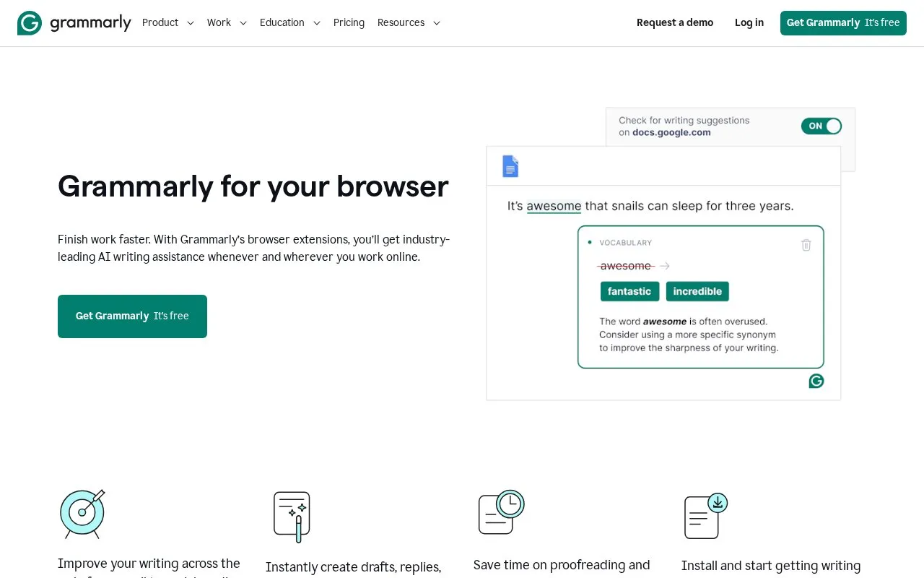
Task: Choose the fantastic synonym suggestion
Action: pos(629,291)
